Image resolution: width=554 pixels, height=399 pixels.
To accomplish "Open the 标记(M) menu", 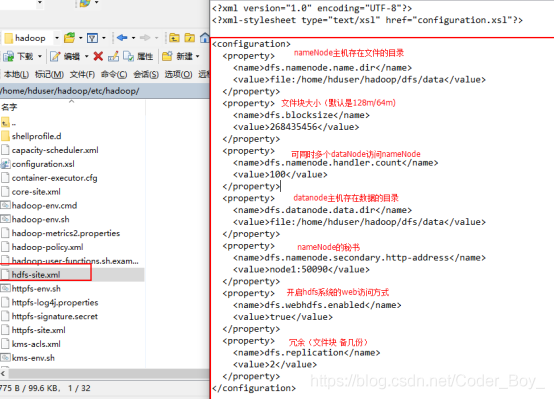I will pos(49,75).
